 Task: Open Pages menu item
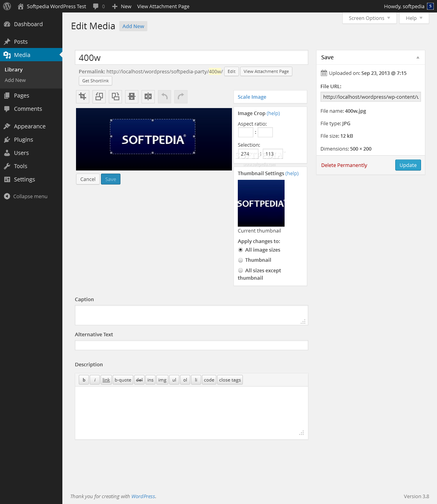point(31,96)
